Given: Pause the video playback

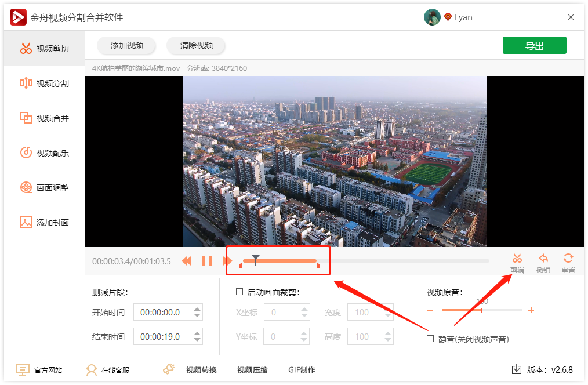Looking at the screenshot, I should coord(208,261).
